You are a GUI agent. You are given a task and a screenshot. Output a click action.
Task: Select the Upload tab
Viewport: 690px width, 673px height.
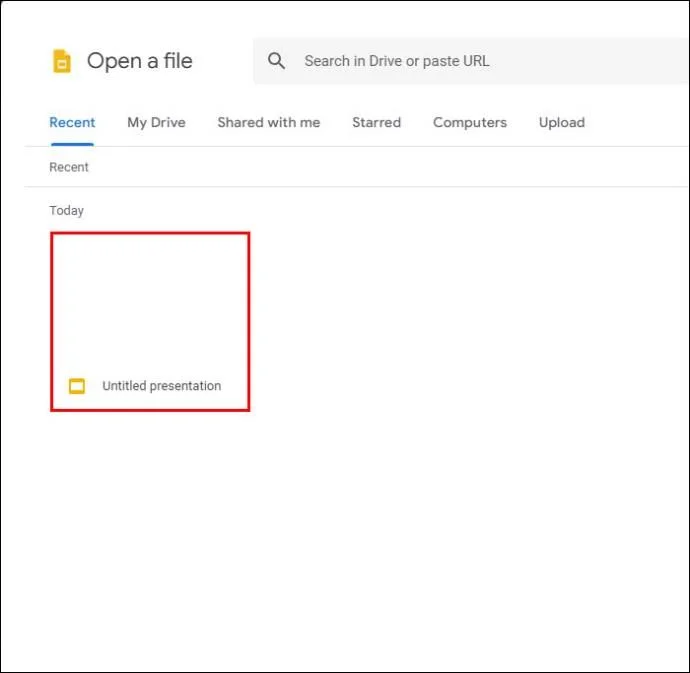pyautogui.click(x=562, y=122)
